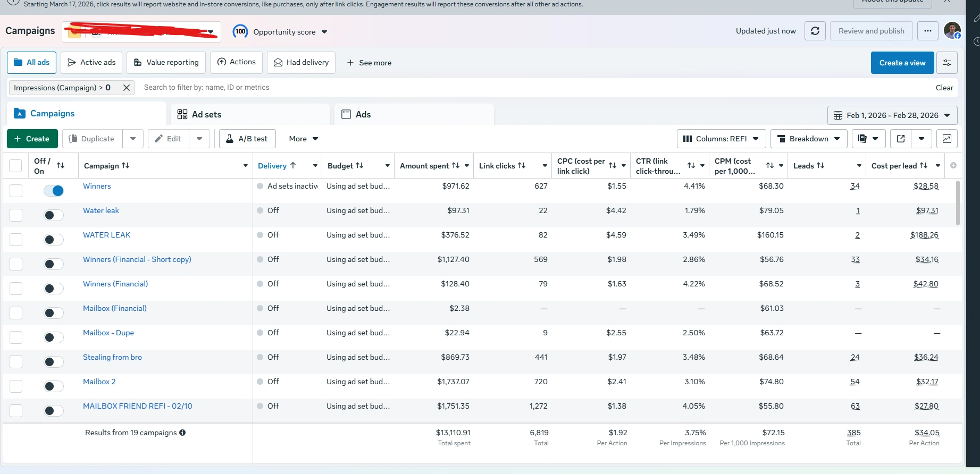Open the Columns: REFI dropdown
980x474 pixels.
pyautogui.click(x=721, y=139)
